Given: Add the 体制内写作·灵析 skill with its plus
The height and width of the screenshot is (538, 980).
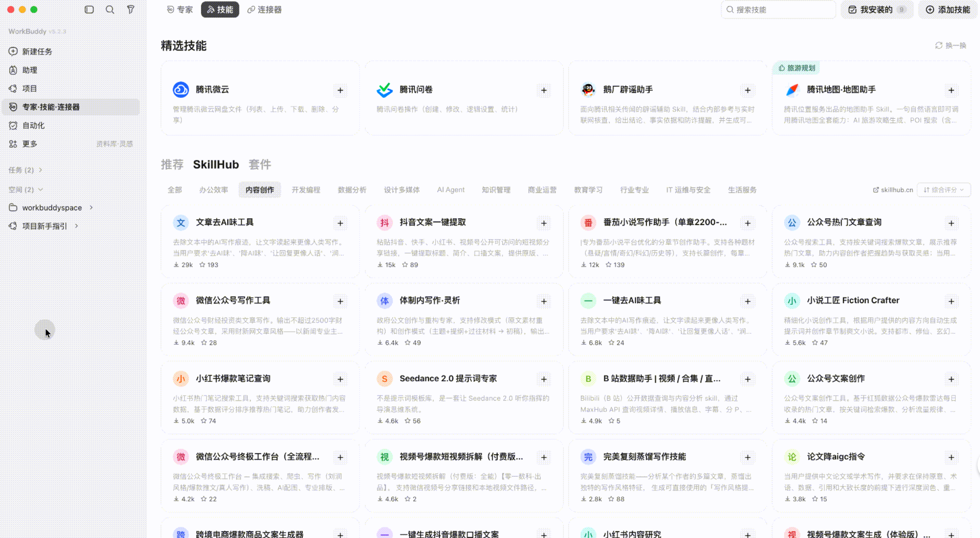Looking at the screenshot, I should click(544, 301).
